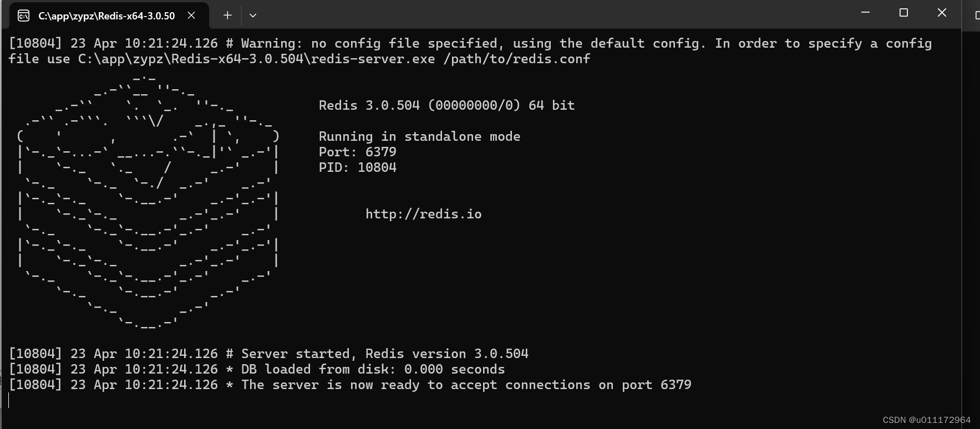Click the maximize square icon
The width and height of the screenshot is (980, 429).
point(903,12)
